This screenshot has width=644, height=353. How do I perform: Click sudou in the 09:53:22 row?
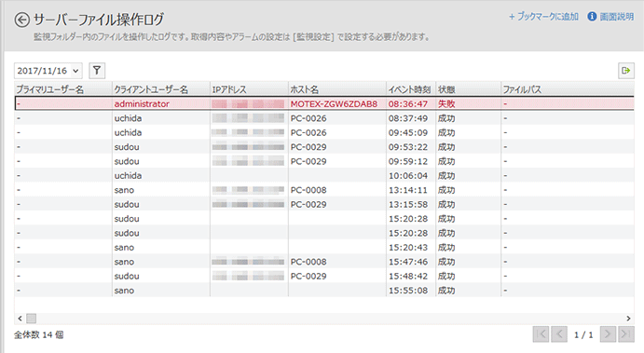[127, 147]
